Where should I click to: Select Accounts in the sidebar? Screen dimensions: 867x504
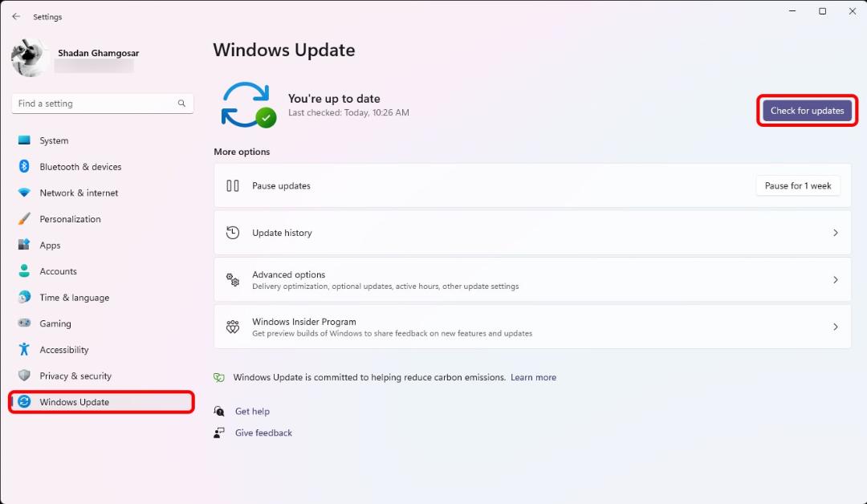click(x=102, y=270)
